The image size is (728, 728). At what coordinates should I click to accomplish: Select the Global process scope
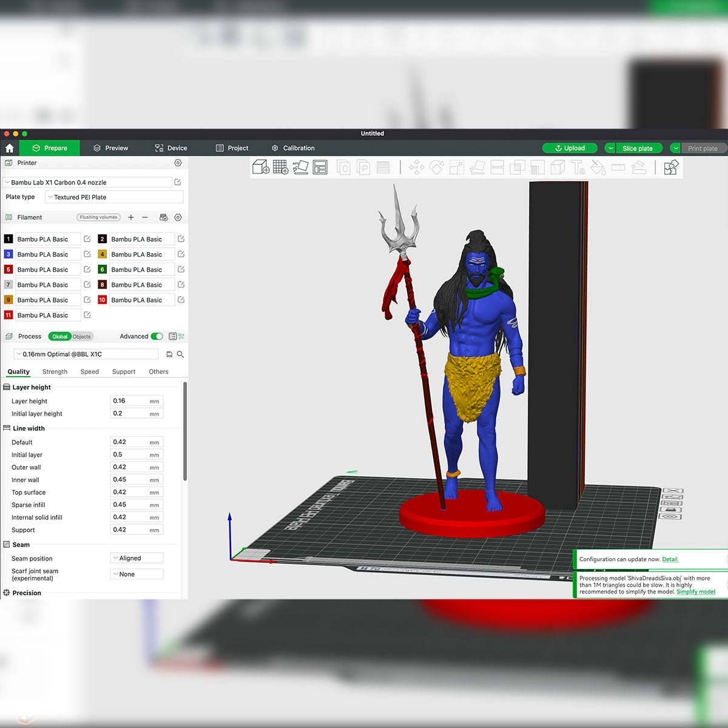pyautogui.click(x=59, y=337)
